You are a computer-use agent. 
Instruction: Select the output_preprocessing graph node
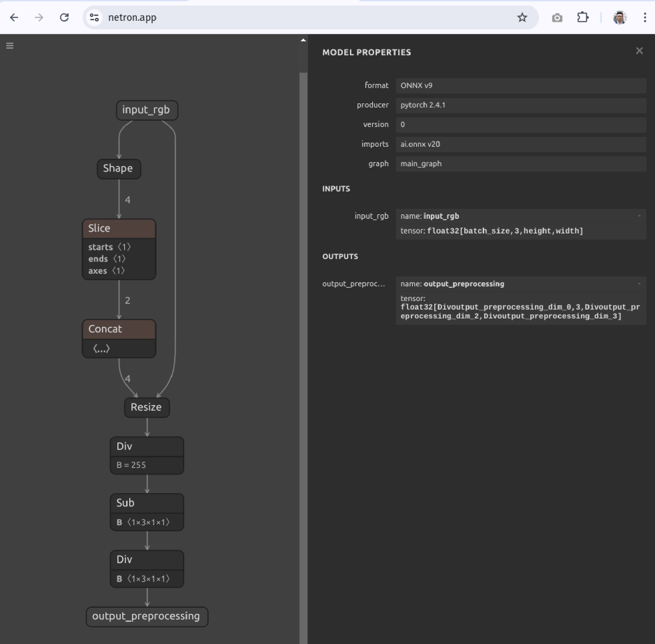tap(147, 617)
